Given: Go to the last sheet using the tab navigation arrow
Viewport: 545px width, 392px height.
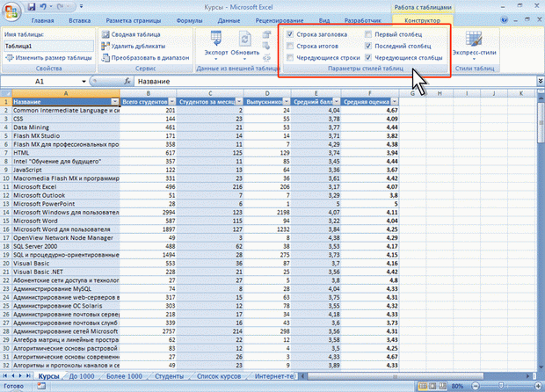Looking at the screenshot, I should coord(28,375).
